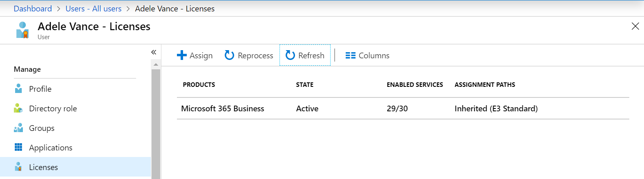Select the Directory role icon

tap(18, 108)
